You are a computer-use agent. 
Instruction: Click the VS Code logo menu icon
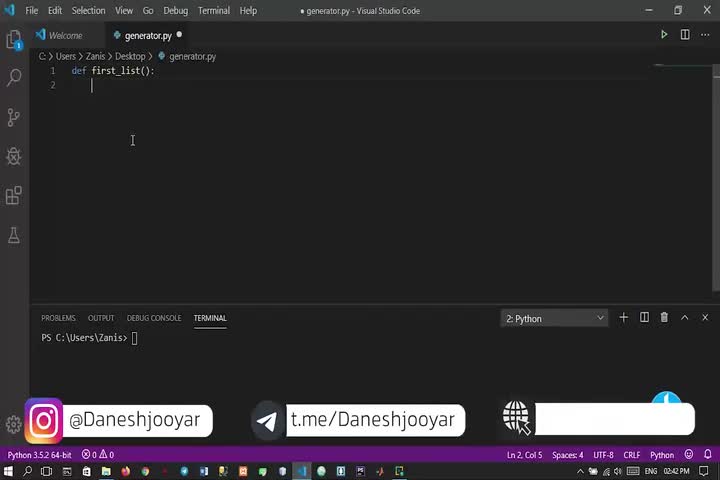point(9,10)
